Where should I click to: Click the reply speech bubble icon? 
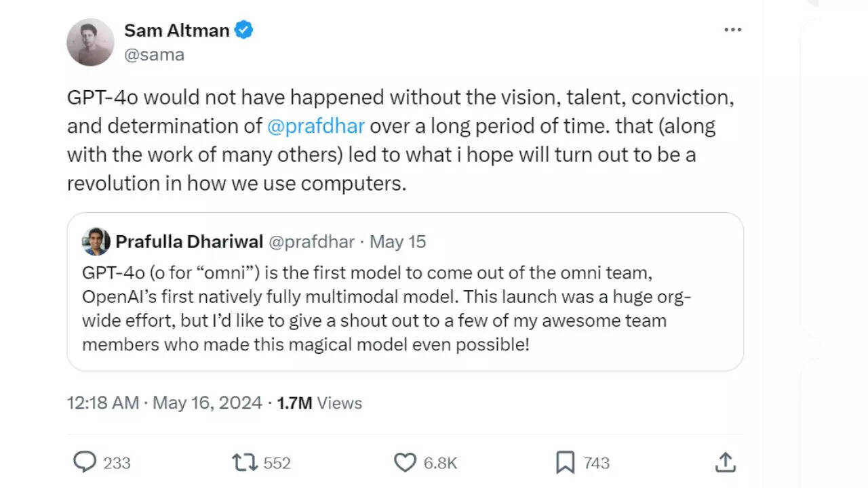(x=85, y=462)
